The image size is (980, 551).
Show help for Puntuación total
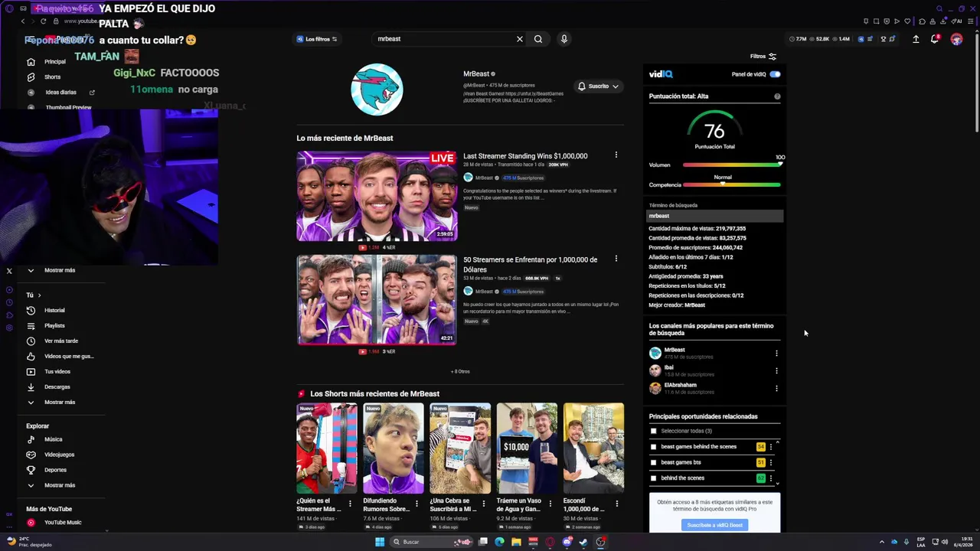coord(777,96)
